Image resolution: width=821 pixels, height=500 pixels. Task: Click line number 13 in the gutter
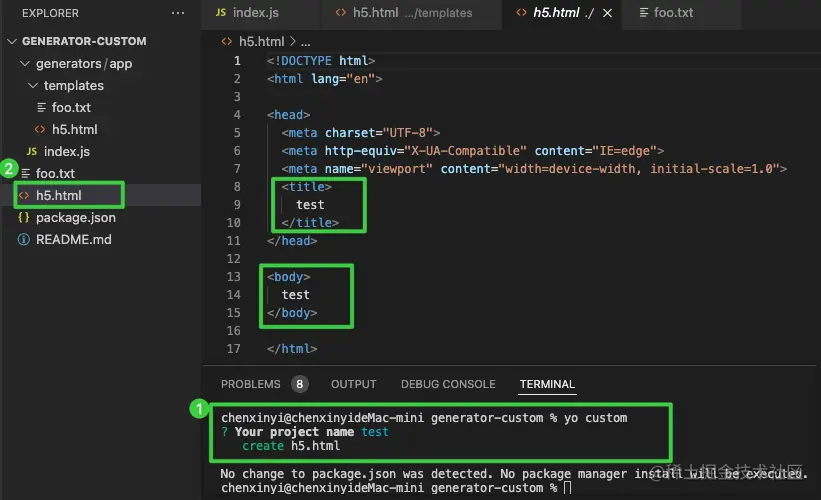pos(234,277)
